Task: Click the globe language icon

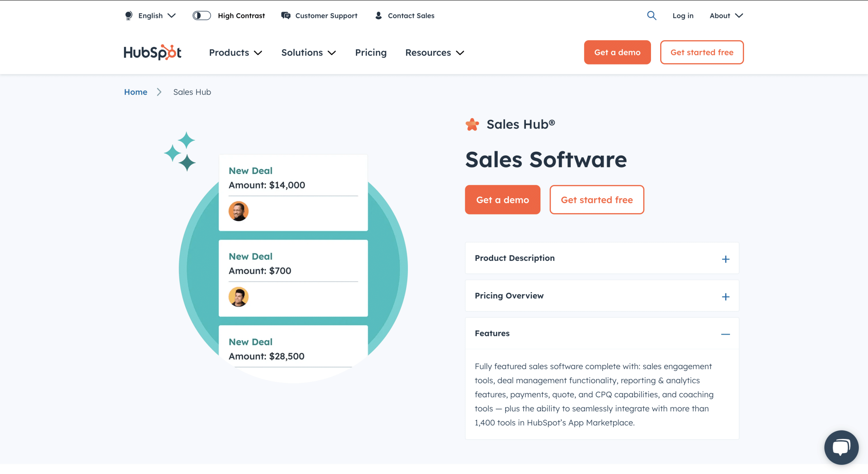Action: click(129, 16)
